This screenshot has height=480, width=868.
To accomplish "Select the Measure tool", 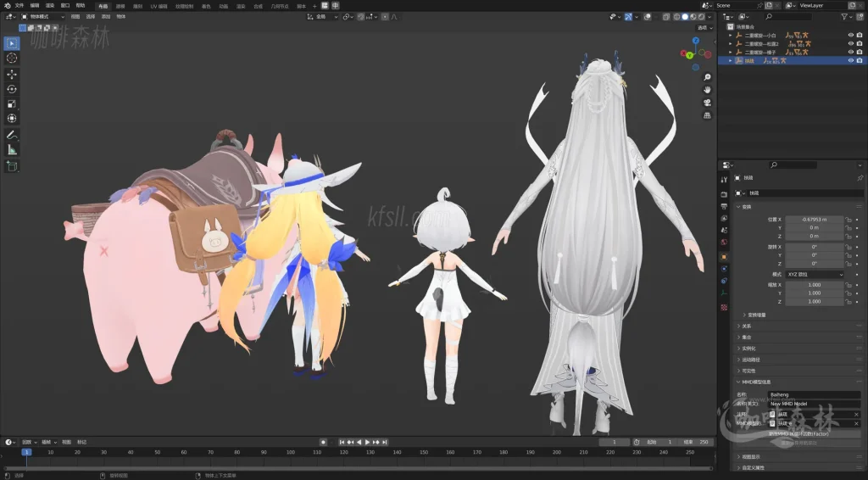I will (12, 150).
